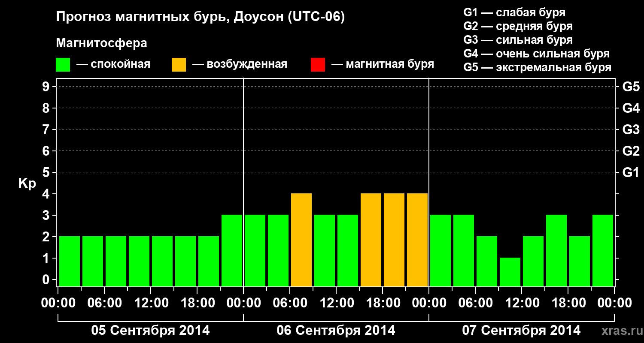Click the '00:00' label at chart's left start
Image resolution: width=644 pixels, height=343 pixels.
pyautogui.click(x=58, y=303)
